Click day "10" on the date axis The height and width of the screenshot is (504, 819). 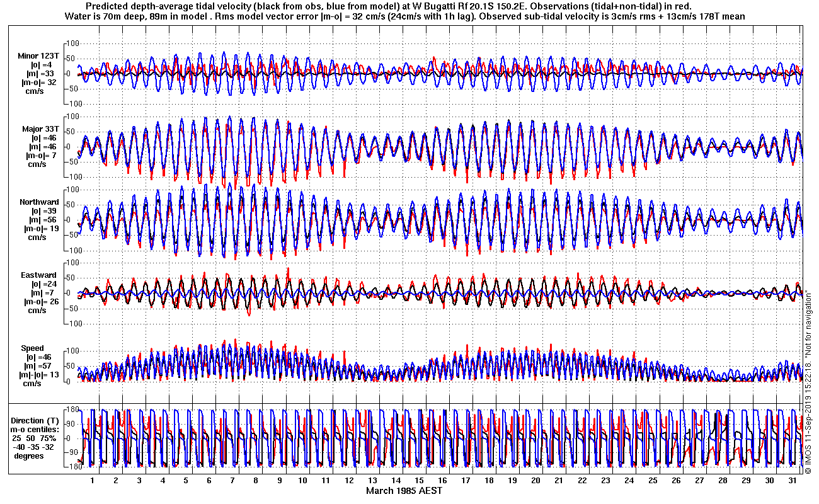tap(302, 481)
